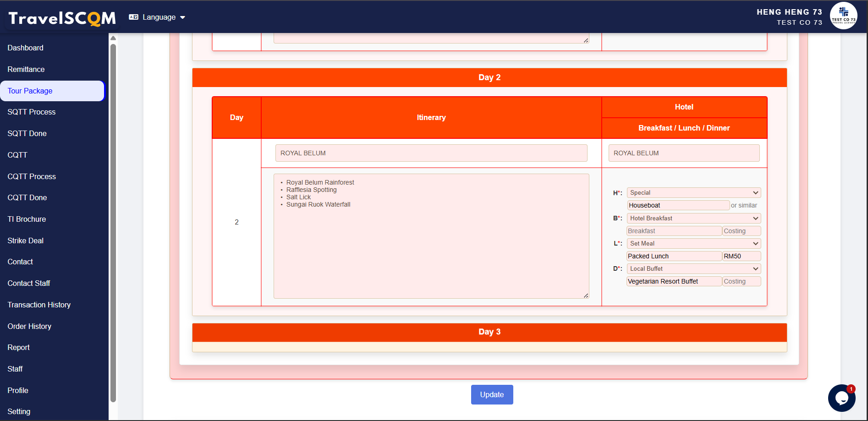Click the ROYAL BELUM itinerary title field
This screenshot has width=868, height=421.
pos(431,153)
